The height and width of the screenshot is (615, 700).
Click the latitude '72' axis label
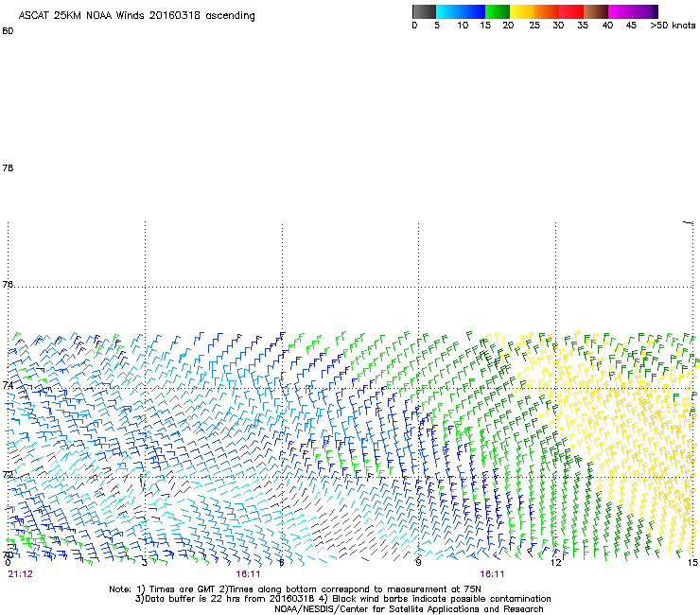coord(8,474)
